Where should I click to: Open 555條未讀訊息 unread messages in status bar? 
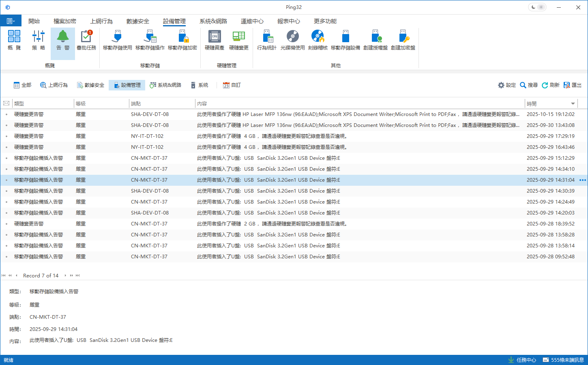(x=563, y=360)
